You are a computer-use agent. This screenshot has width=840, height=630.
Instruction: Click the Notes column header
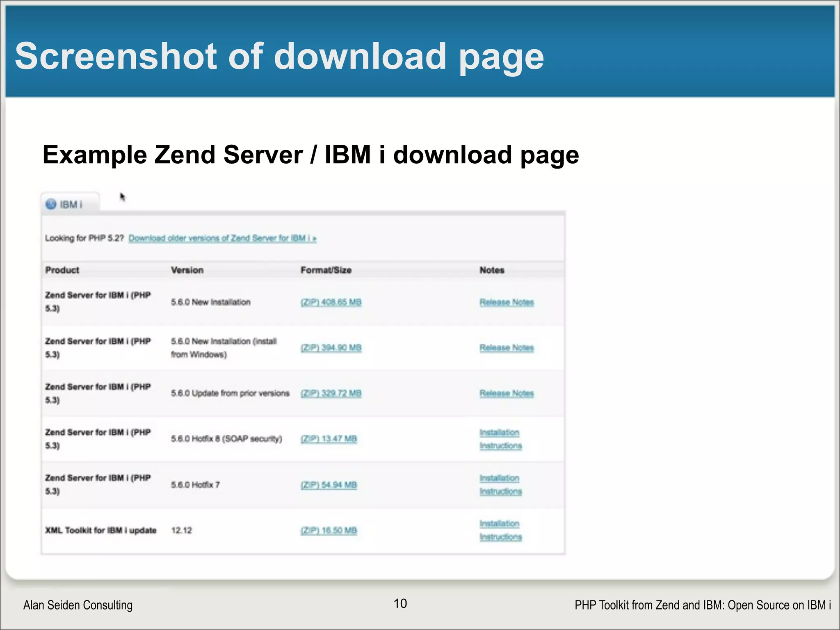[492, 270]
